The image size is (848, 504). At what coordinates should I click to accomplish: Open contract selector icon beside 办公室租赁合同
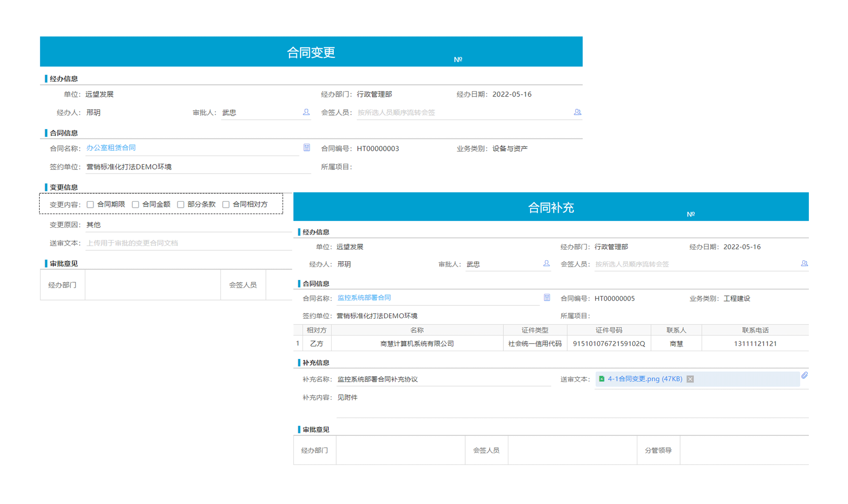(307, 147)
